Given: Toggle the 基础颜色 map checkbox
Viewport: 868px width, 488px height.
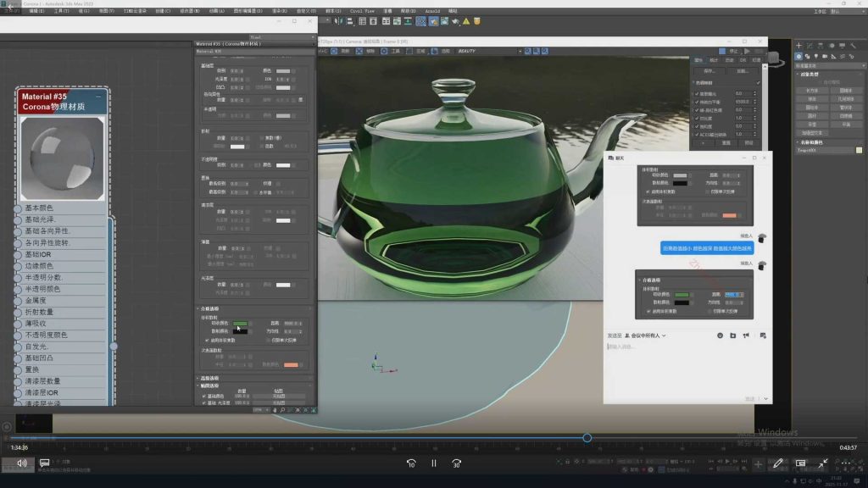Looking at the screenshot, I should (x=204, y=396).
